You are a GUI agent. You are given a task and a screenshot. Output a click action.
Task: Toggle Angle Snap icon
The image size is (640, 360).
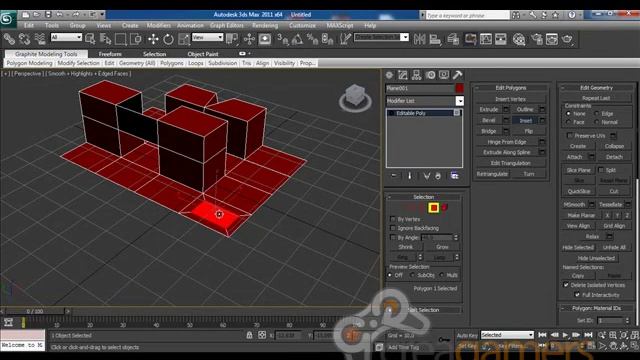point(298,39)
